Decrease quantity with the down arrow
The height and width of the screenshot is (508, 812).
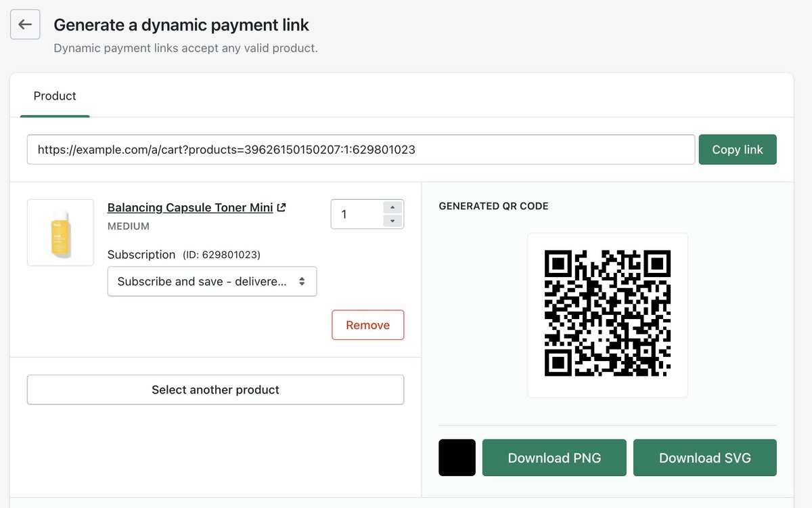tap(392, 221)
